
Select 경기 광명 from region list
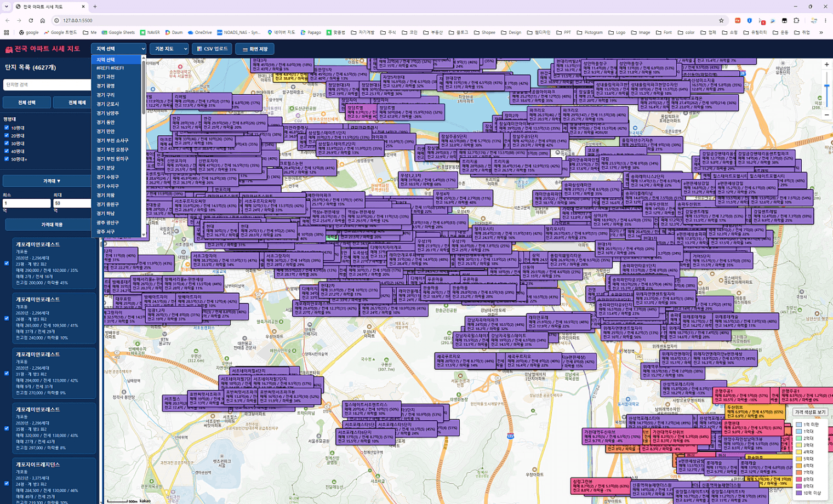pyautogui.click(x=116, y=86)
